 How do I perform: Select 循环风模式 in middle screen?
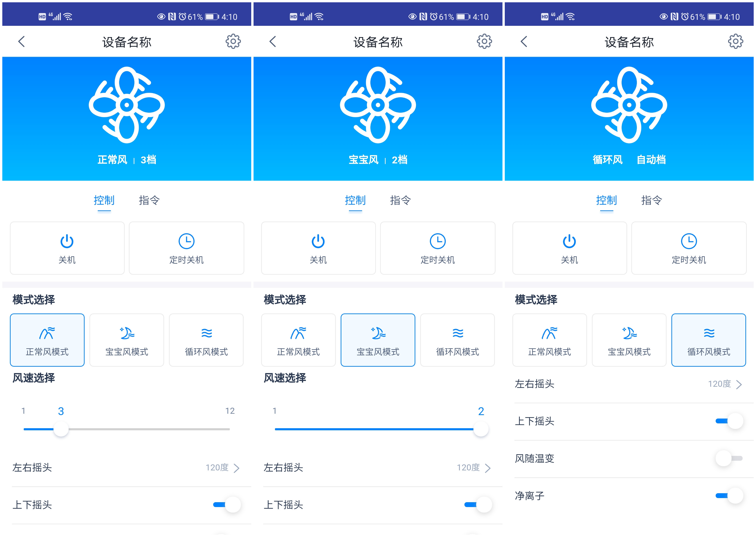(x=458, y=340)
